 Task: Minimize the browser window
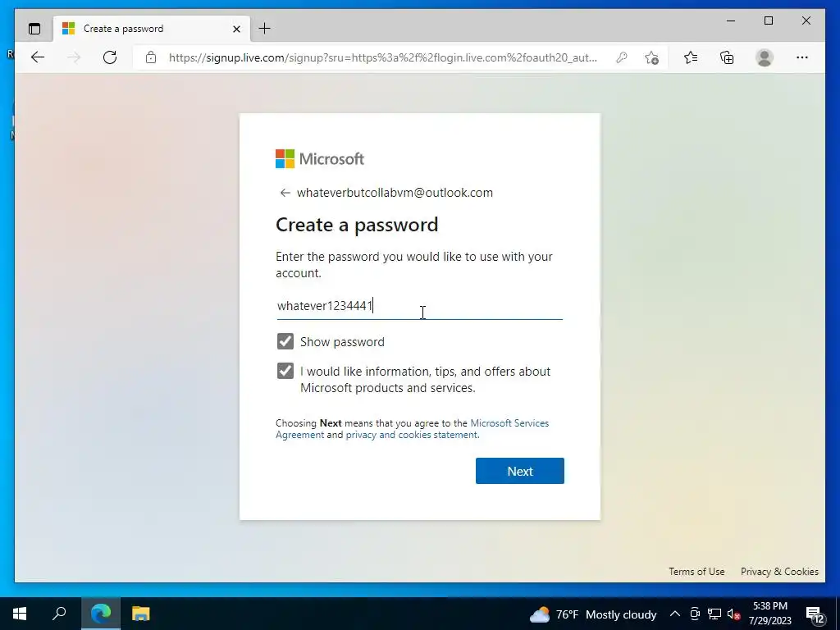731,21
